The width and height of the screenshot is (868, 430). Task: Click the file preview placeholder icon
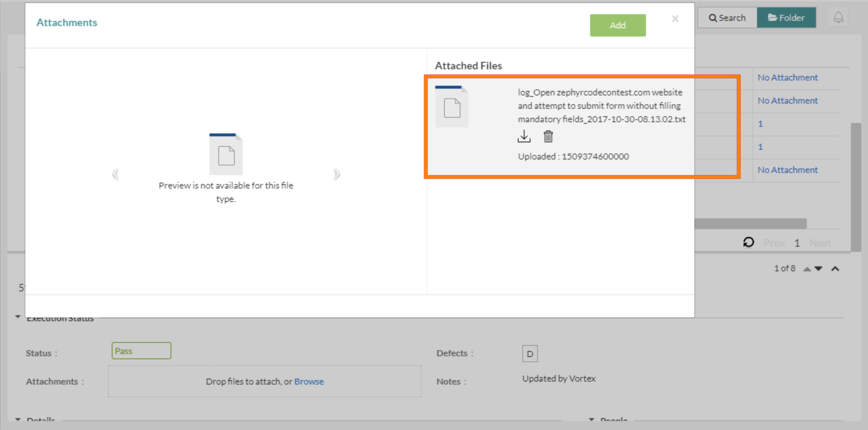point(226,154)
